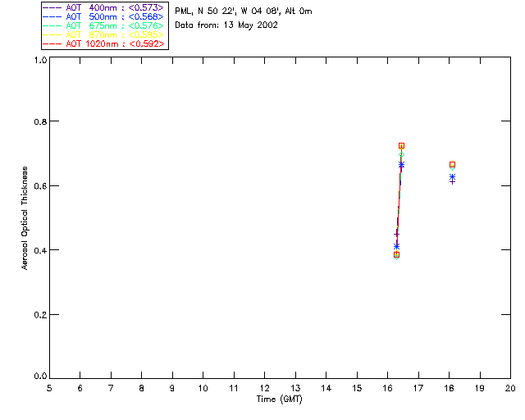Click the y-axis tick label 0.0
The height and width of the screenshot is (420, 525).
[x=40, y=377]
